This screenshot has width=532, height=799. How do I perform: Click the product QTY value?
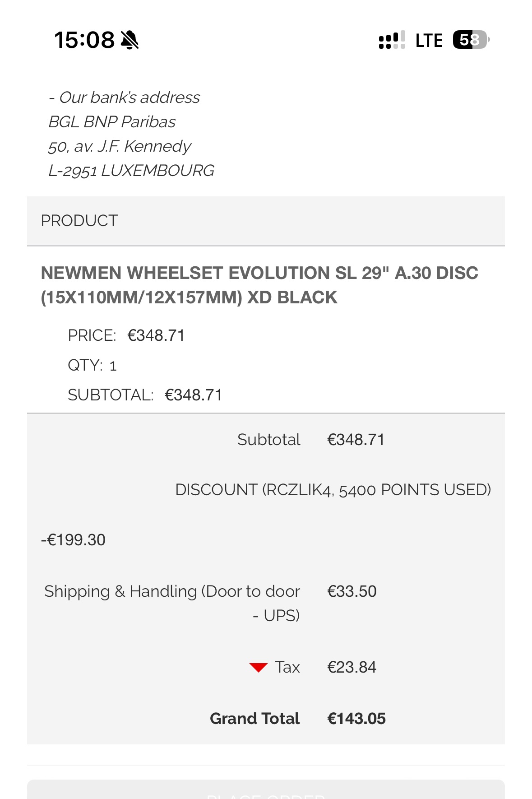pos(113,366)
